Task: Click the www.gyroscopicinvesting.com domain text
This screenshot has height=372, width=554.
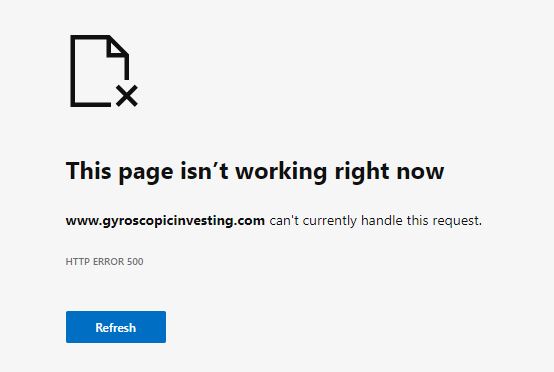Action: pos(165,220)
